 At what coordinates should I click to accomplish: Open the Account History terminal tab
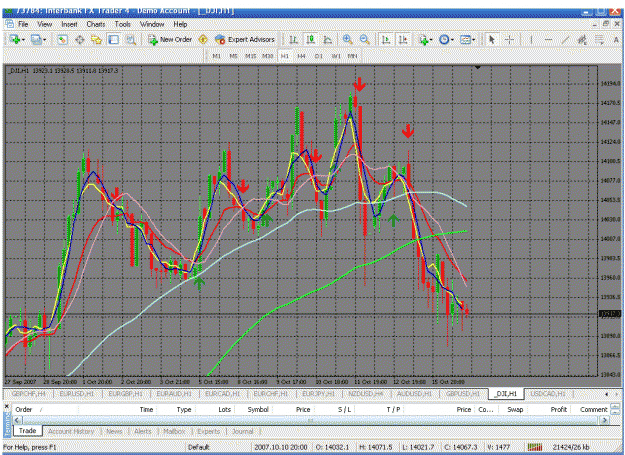[71, 431]
